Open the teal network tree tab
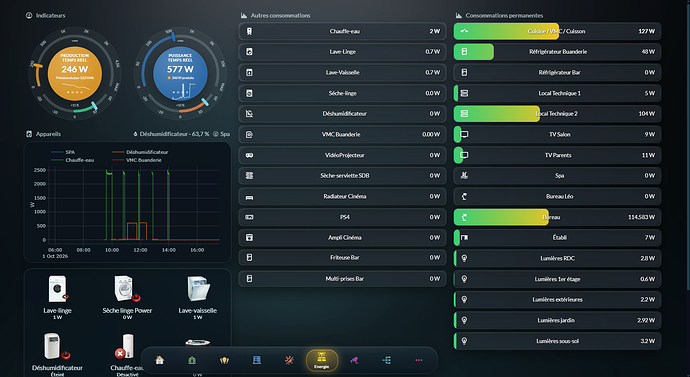This screenshot has height=377, width=690. [x=387, y=360]
